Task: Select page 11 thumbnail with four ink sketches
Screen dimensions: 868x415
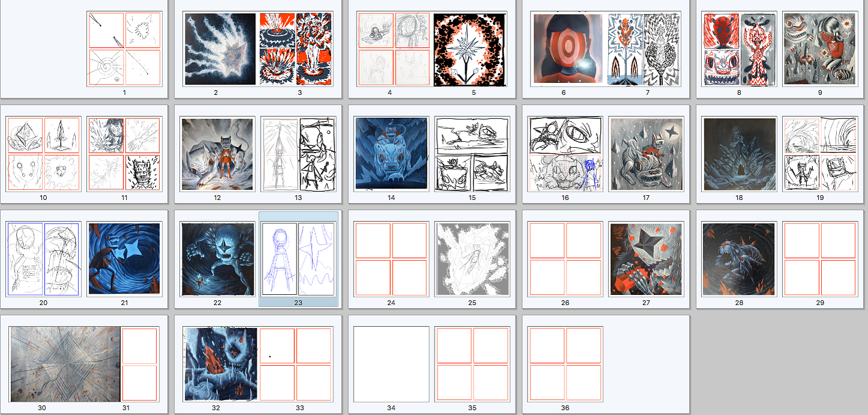Action: [124, 154]
